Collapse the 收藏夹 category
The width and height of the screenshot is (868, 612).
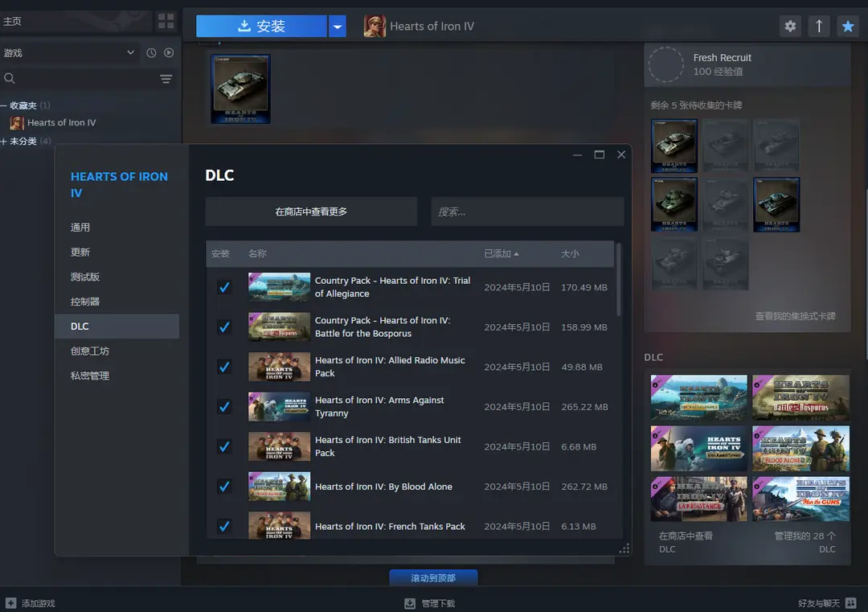tap(4, 105)
